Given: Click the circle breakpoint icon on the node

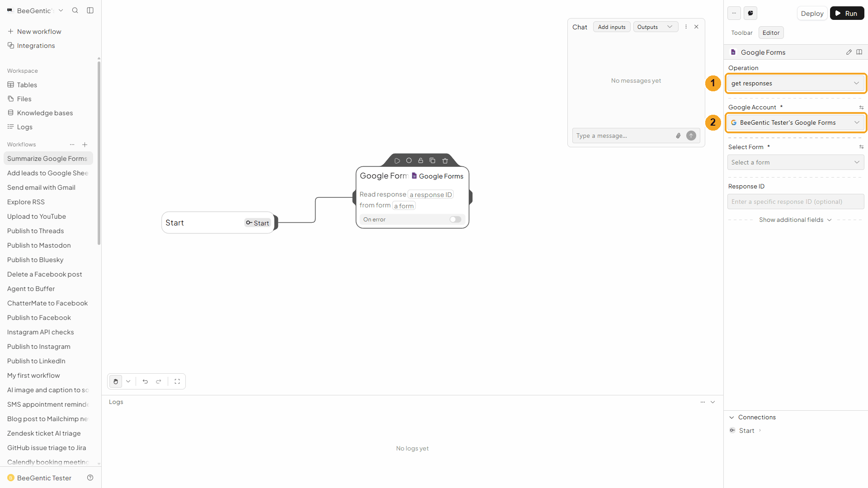Looking at the screenshot, I should [x=409, y=160].
